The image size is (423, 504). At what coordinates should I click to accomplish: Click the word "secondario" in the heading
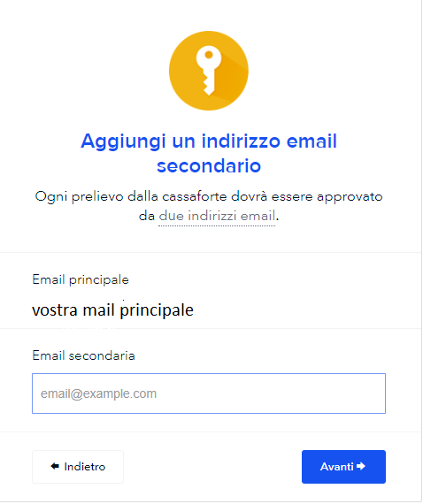(x=209, y=166)
